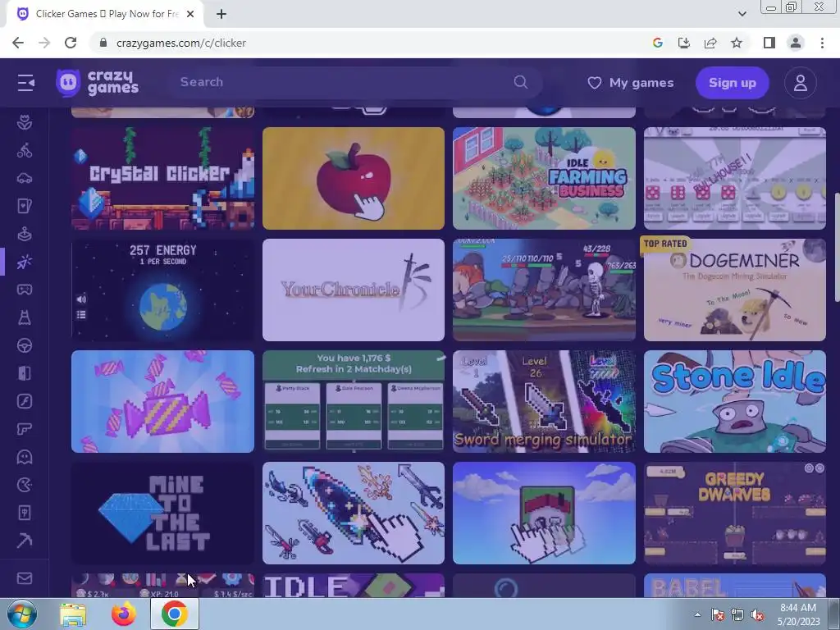Open the 257 Energy planet game thumbnail
Screen dimensions: 840x630
[163, 290]
